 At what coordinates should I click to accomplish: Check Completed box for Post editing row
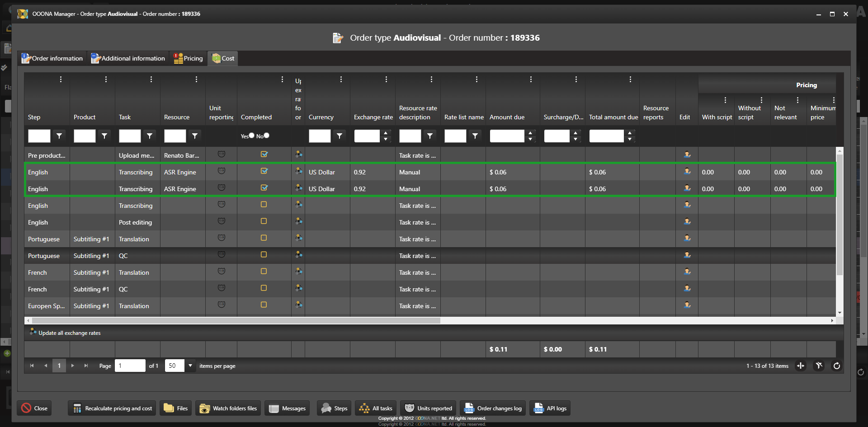pos(264,221)
